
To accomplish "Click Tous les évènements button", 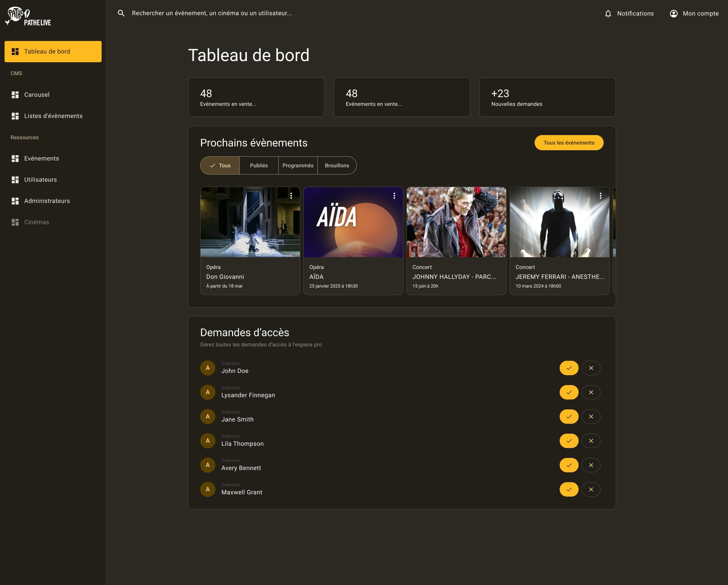I will point(569,143).
